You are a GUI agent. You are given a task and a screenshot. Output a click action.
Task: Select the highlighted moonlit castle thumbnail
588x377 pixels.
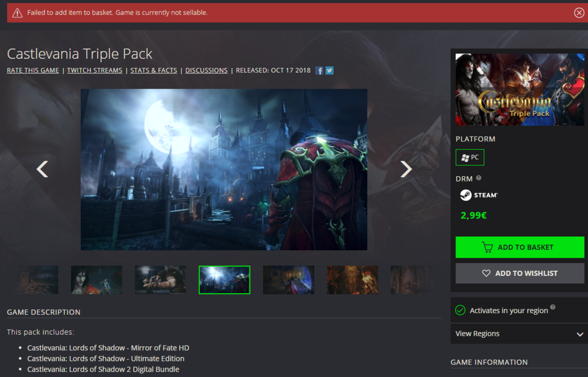click(224, 280)
